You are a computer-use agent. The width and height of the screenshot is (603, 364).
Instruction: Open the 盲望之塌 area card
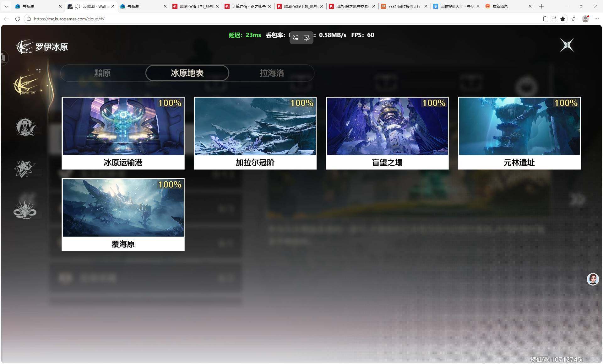pos(387,133)
